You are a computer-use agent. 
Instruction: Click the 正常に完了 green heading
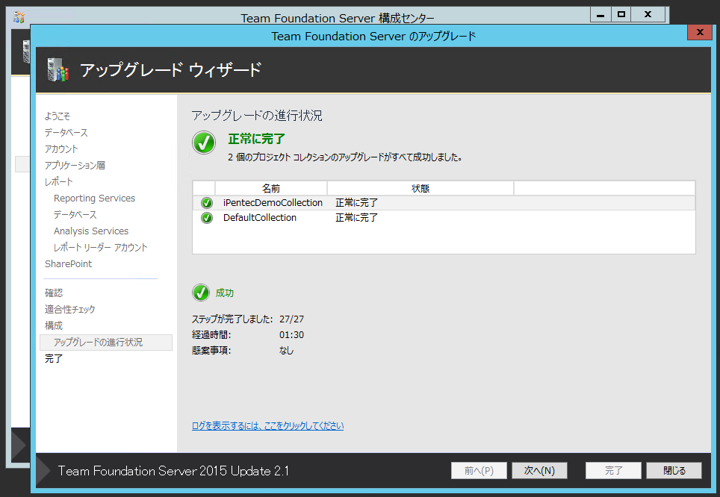coord(257,139)
